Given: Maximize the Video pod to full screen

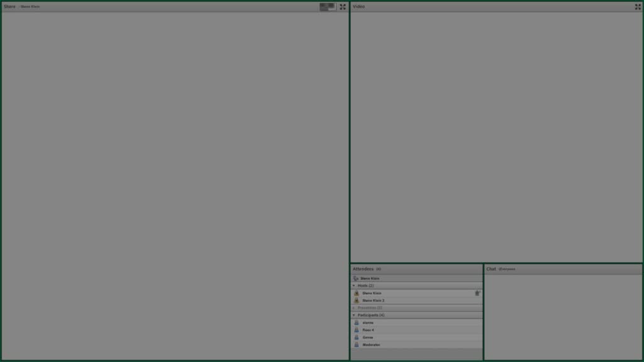Looking at the screenshot, I should coord(638,6).
